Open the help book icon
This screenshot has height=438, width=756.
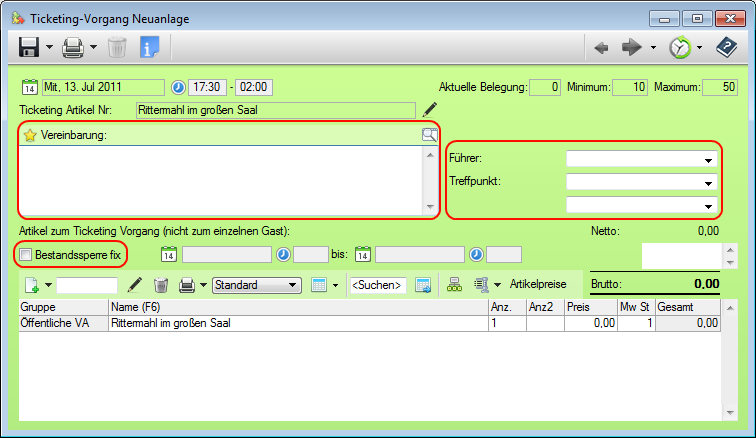point(726,47)
